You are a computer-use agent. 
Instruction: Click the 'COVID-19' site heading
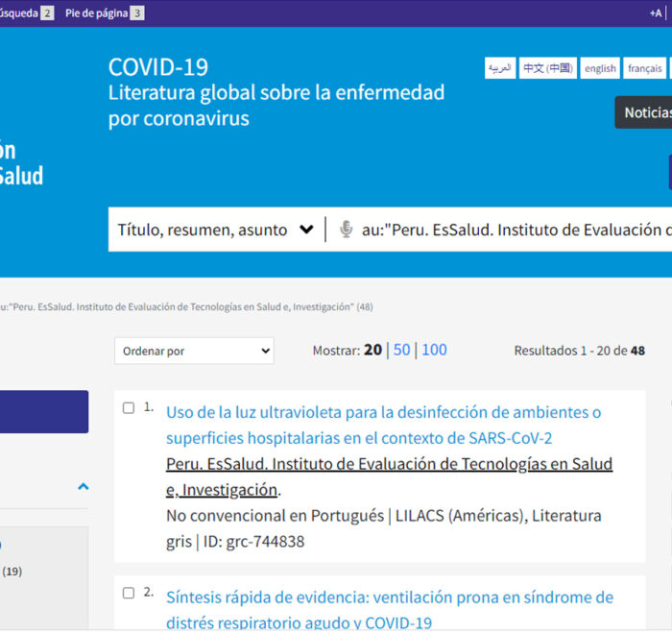tap(158, 67)
